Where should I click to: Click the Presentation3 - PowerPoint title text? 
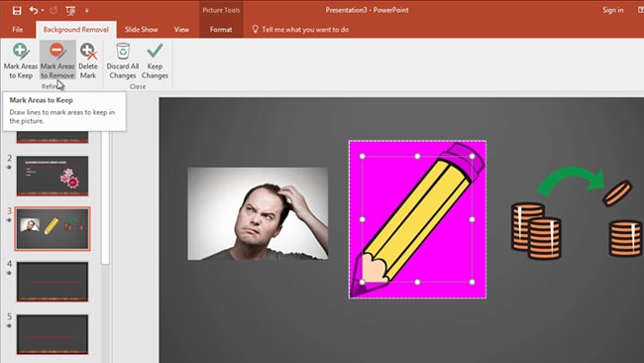pos(367,10)
